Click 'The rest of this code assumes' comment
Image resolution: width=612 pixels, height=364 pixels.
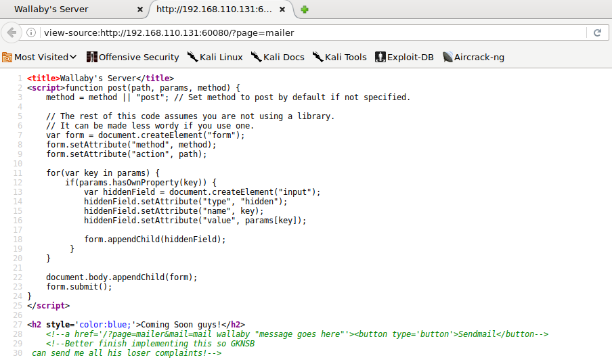coord(190,116)
